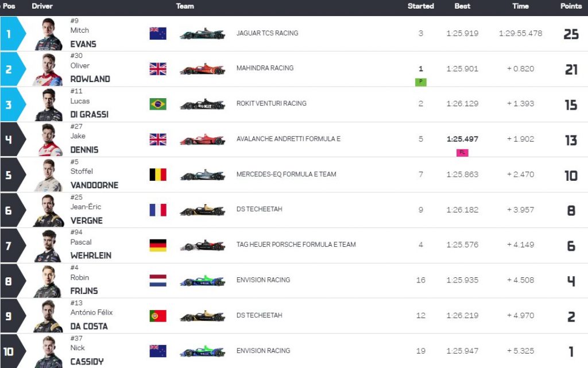588x368 pixels.
Task: Click the DI GRASSI driver name
Action: click(90, 115)
